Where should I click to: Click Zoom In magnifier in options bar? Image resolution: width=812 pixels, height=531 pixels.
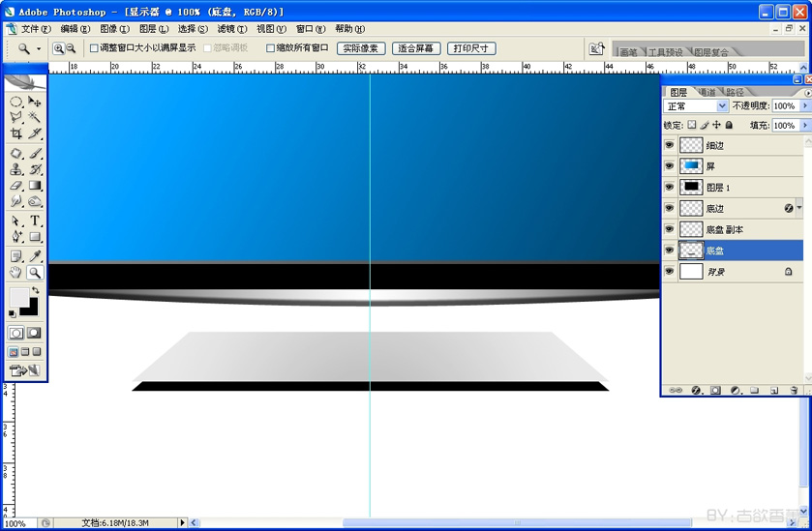[x=58, y=48]
